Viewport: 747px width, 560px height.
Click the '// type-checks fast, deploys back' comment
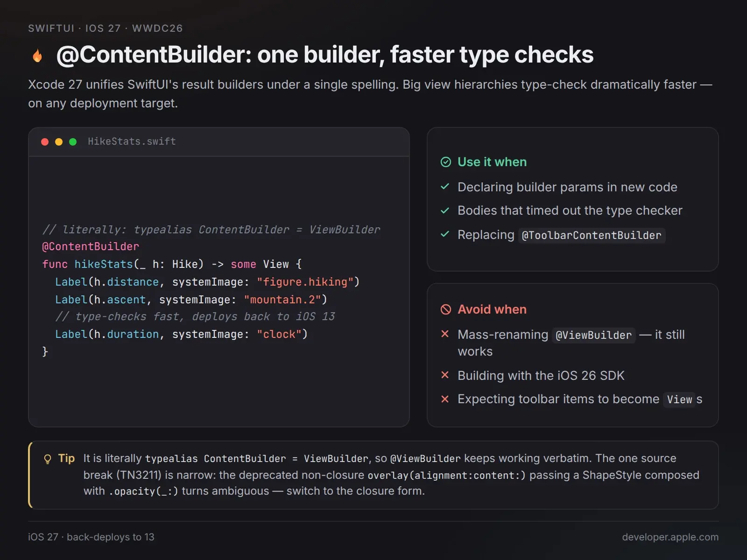[195, 316]
